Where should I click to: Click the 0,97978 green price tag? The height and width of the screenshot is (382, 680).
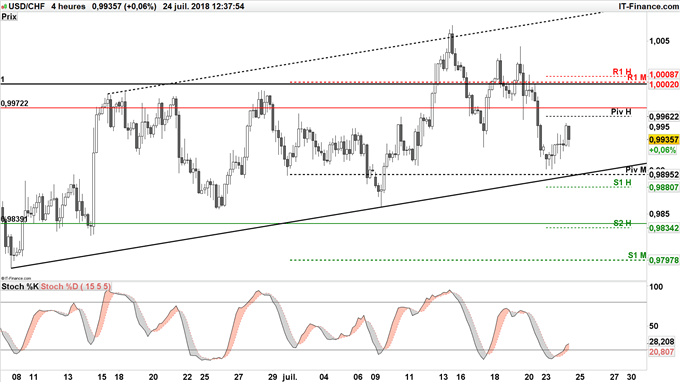click(664, 260)
